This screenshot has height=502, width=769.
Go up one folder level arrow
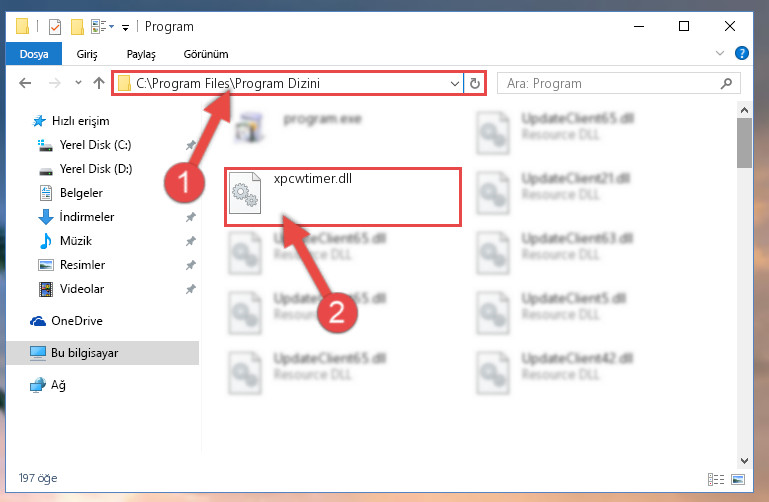pos(99,83)
